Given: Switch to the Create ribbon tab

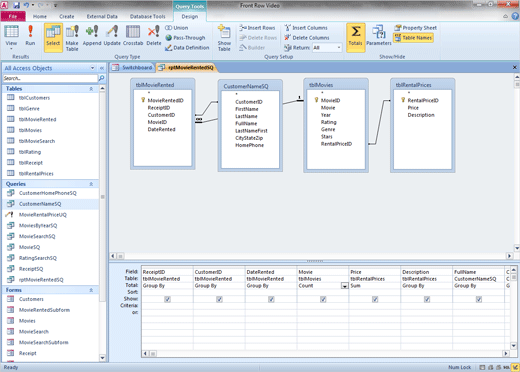Looking at the screenshot, I should click(67, 16).
